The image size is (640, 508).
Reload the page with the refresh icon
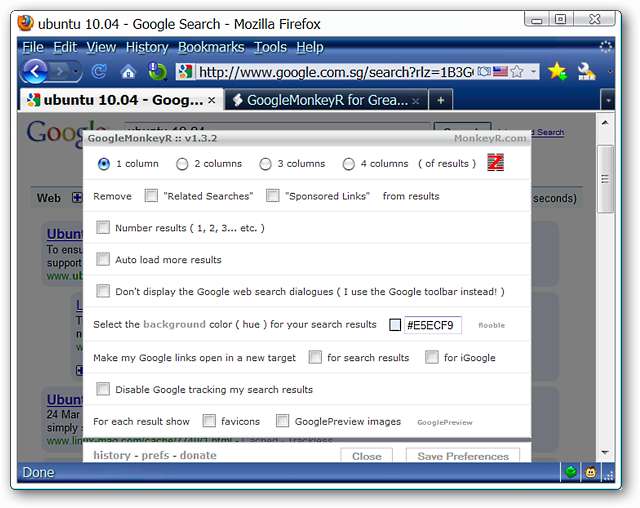(x=98, y=72)
